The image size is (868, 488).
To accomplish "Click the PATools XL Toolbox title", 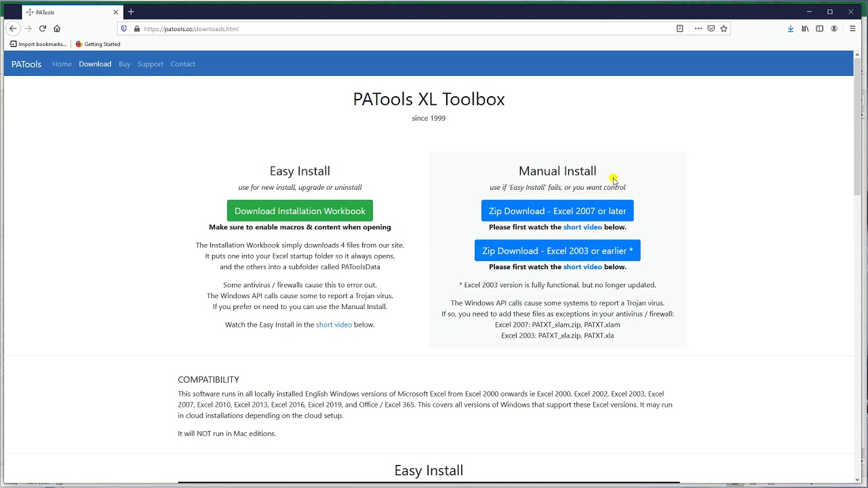I will tap(429, 99).
